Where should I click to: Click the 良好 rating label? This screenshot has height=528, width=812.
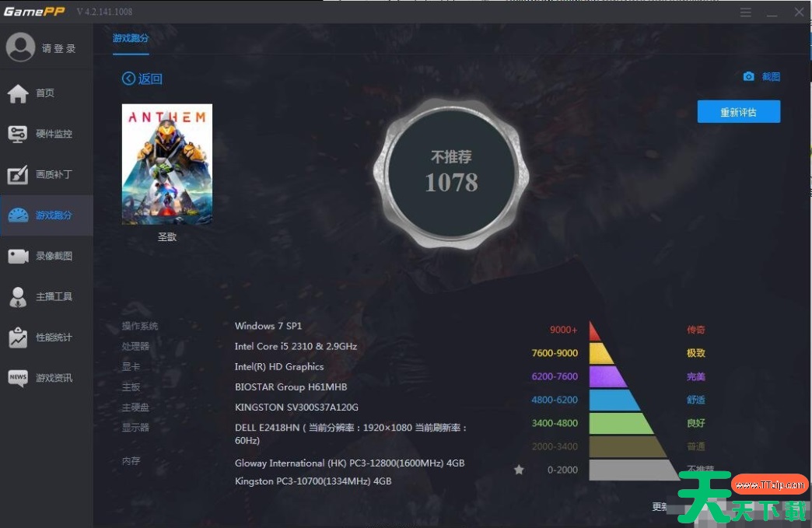[696, 423]
